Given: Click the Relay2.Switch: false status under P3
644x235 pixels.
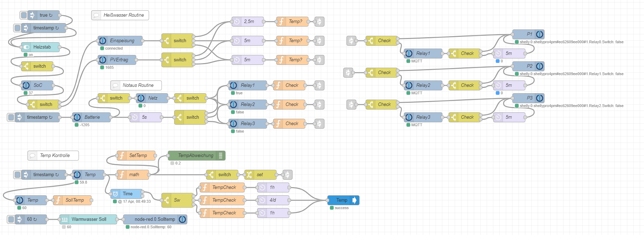Looking at the screenshot, I should point(571,106).
